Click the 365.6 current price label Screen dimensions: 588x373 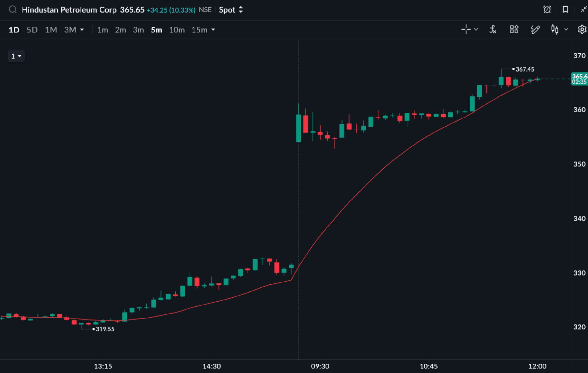pos(579,77)
